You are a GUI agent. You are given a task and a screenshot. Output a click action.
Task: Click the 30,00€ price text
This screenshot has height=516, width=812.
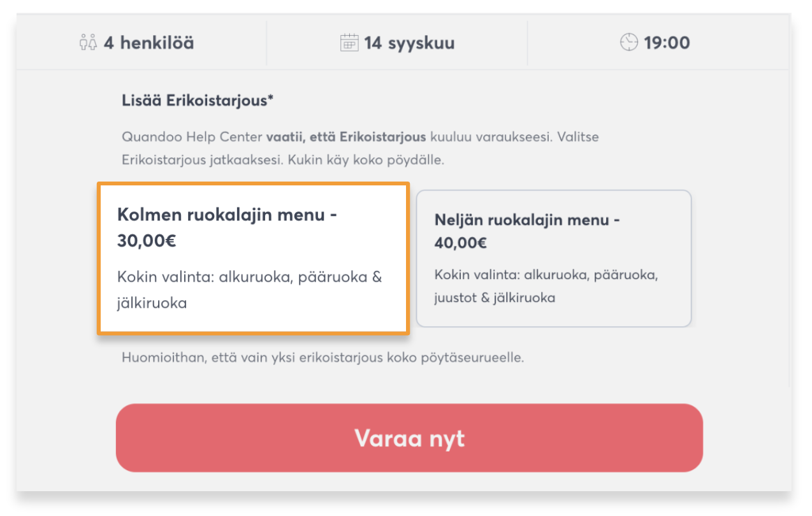tap(147, 241)
